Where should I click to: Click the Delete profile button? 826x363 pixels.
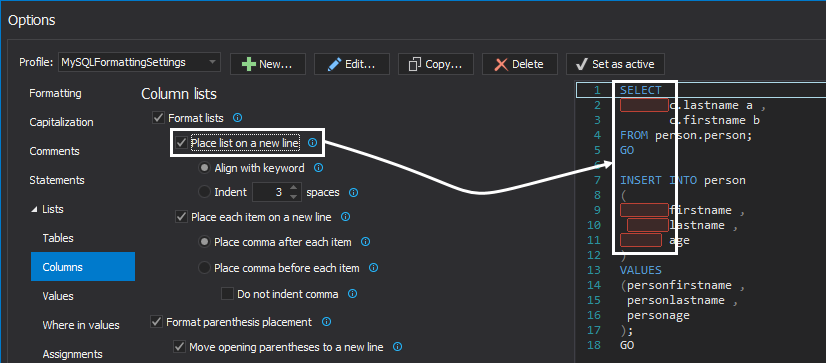click(x=520, y=64)
